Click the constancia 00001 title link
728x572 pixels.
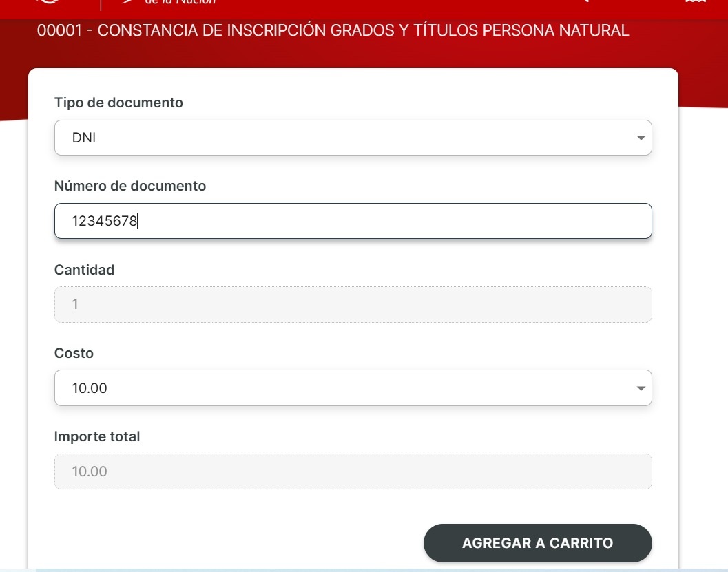pos(333,30)
